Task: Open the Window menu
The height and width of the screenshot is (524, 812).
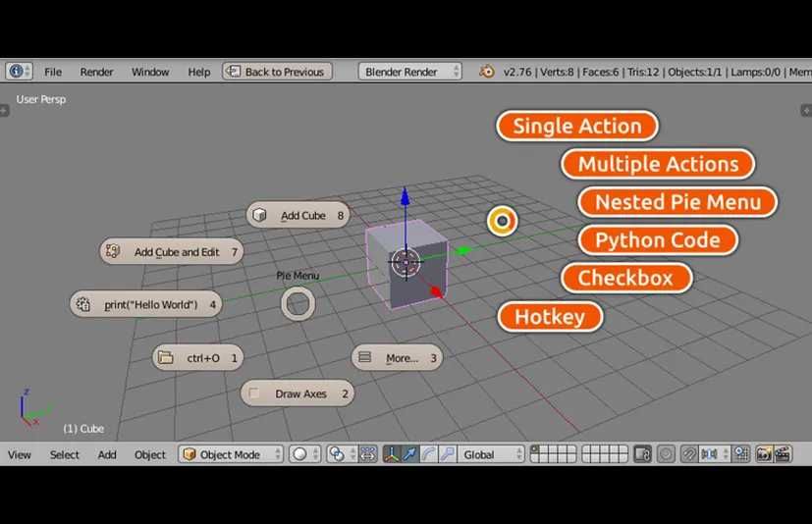Action: coord(150,72)
